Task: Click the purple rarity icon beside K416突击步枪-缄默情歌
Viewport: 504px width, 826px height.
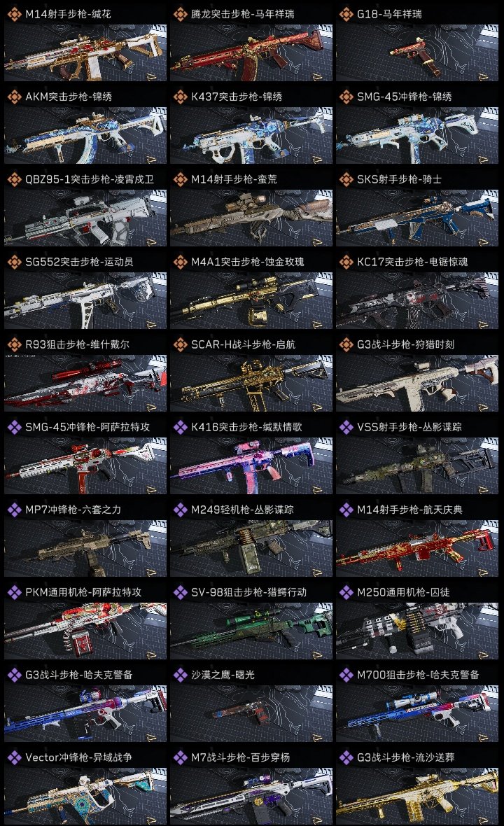Action: click(180, 427)
